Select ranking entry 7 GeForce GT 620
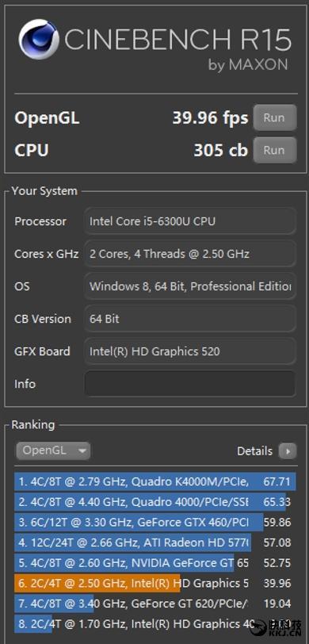Viewport: 309px width, 644px height. coord(155,604)
